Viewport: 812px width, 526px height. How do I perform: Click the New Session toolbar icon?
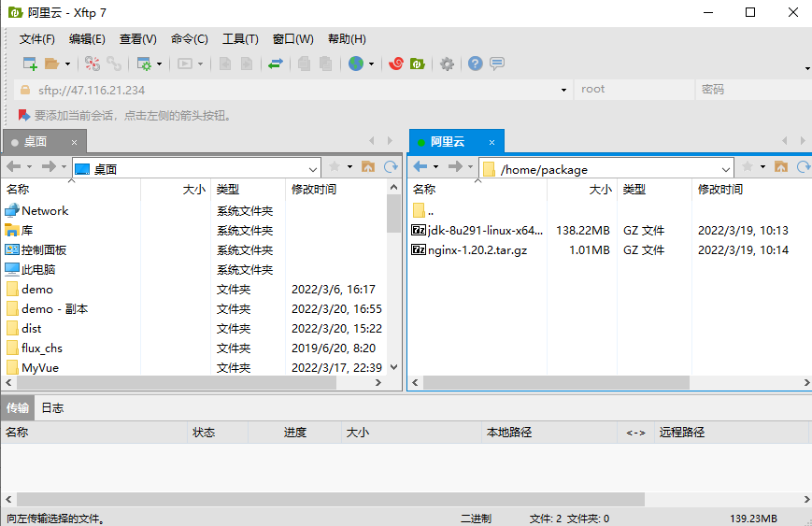tap(30, 64)
